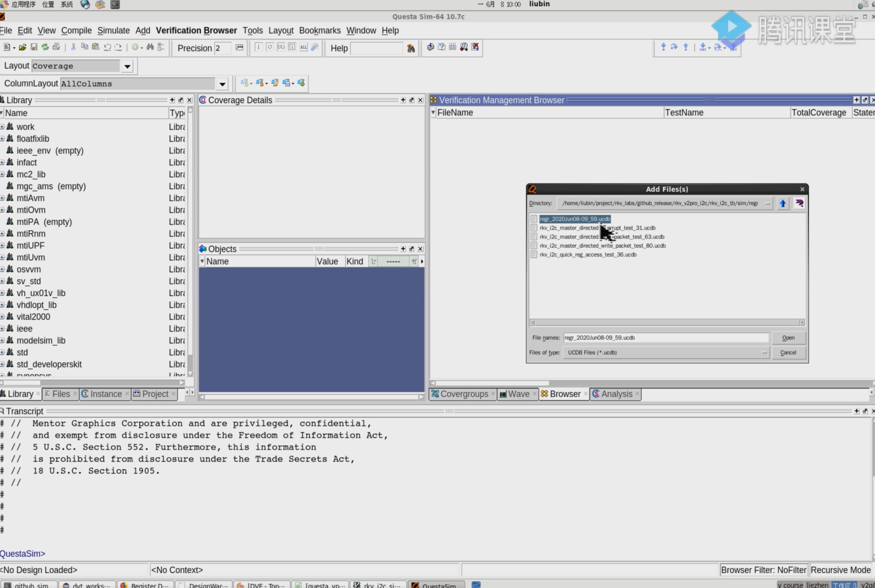Click the QuestaSim taskbar entry
This screenshot has width=875, height=588.
click(x=436, y=585)
